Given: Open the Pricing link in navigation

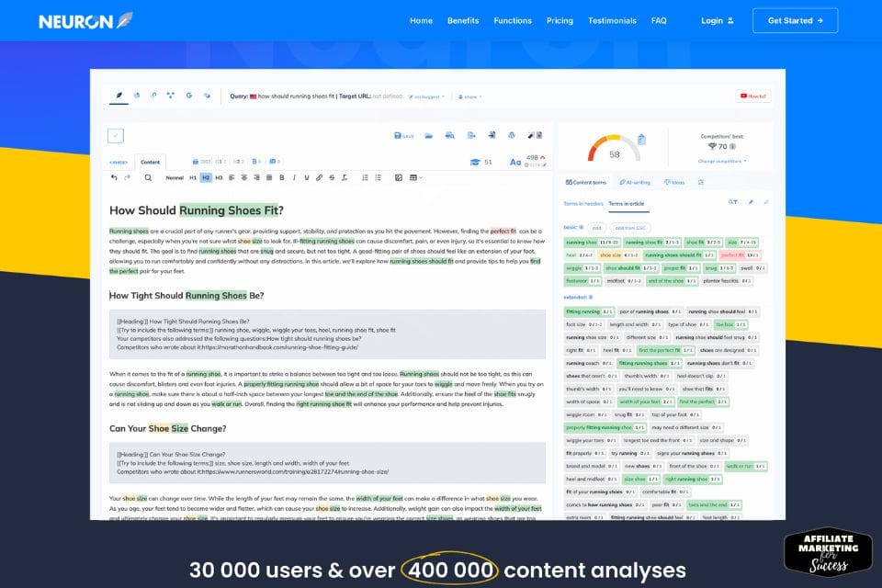Looking at the screenshot, I should pos(560,20).
